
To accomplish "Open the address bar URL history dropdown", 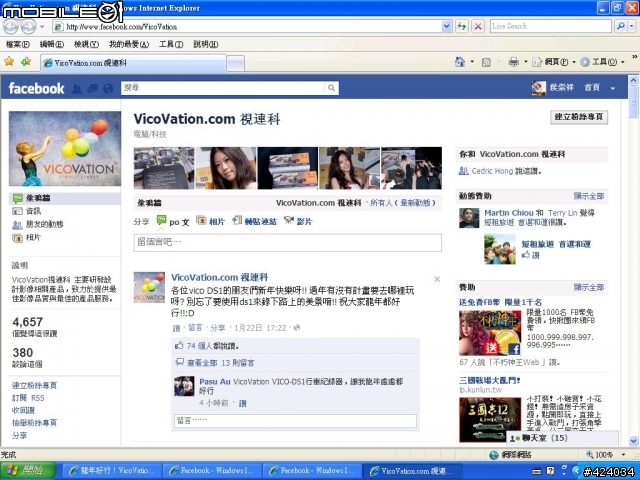I will tap(447, 27).
